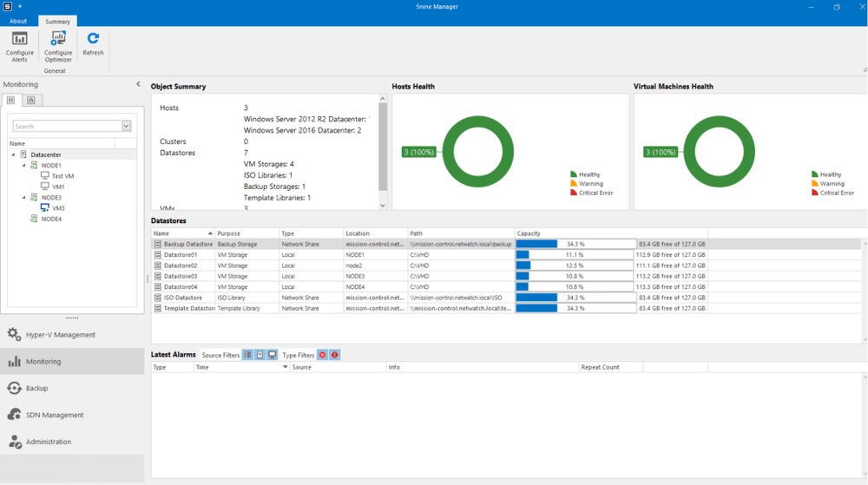The width and height of the screenshot is (868, 485).
Task: Click the Administration user icon
Action: [15, 442]
